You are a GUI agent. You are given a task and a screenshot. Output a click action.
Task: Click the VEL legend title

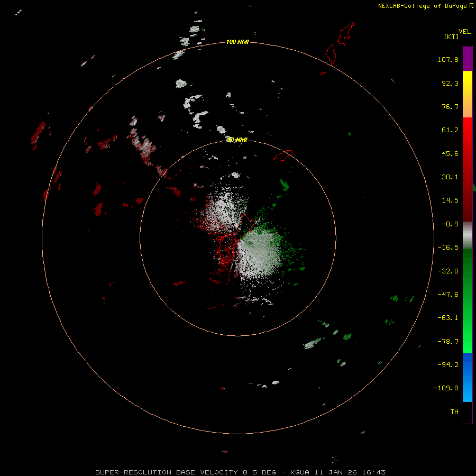464,32
